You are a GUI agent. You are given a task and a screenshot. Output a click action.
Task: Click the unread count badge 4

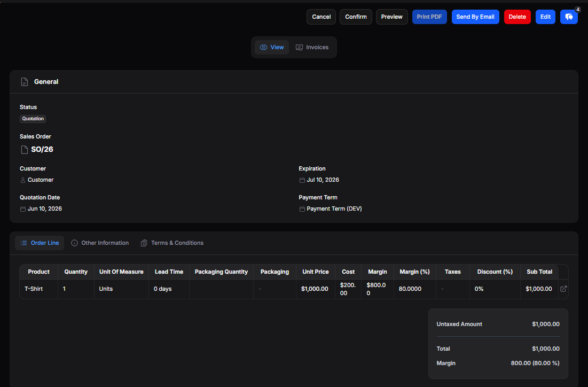578,10
